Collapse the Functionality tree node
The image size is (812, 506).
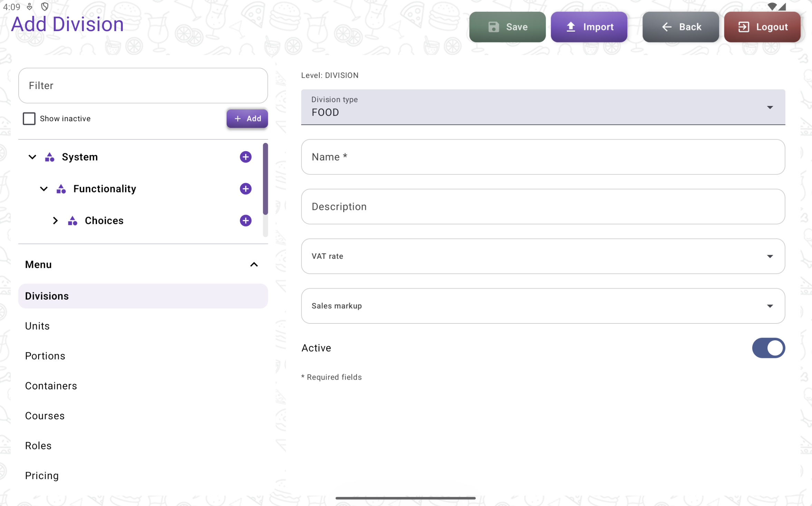pos(43,189)
